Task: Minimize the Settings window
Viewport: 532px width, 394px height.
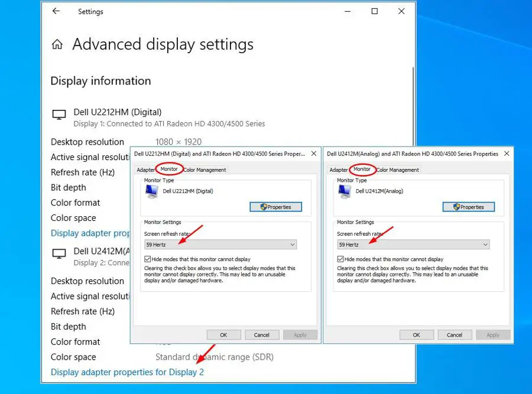Action: click(x=348, y=11)
